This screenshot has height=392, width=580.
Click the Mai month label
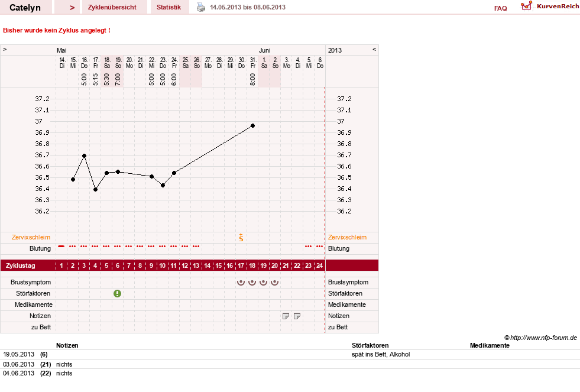point(61,50)
